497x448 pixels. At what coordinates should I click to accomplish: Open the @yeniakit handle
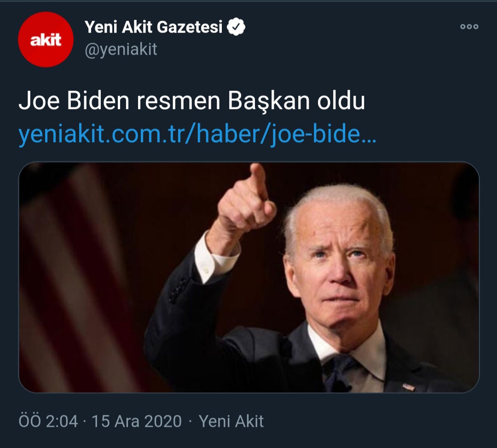click(x=121, y=49)
